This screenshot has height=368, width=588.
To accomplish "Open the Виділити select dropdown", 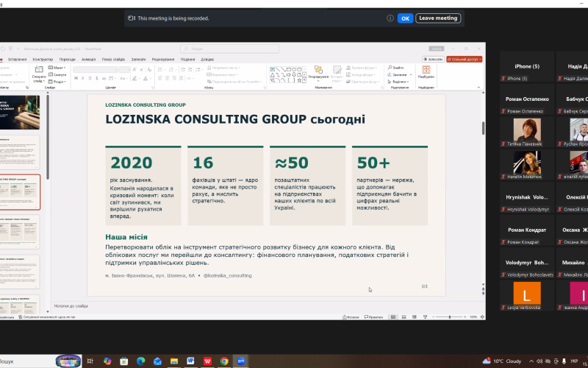I will 398,82.
